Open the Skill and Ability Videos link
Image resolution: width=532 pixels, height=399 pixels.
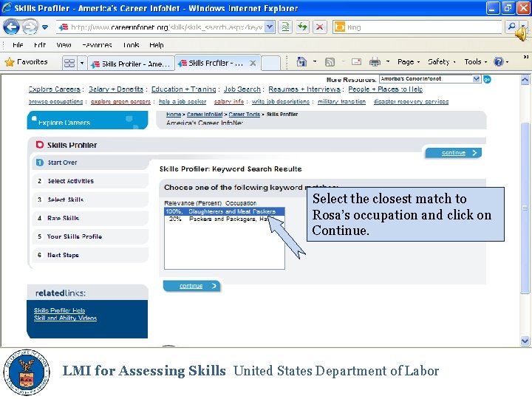pyautogui.click(x=65, y=318)
